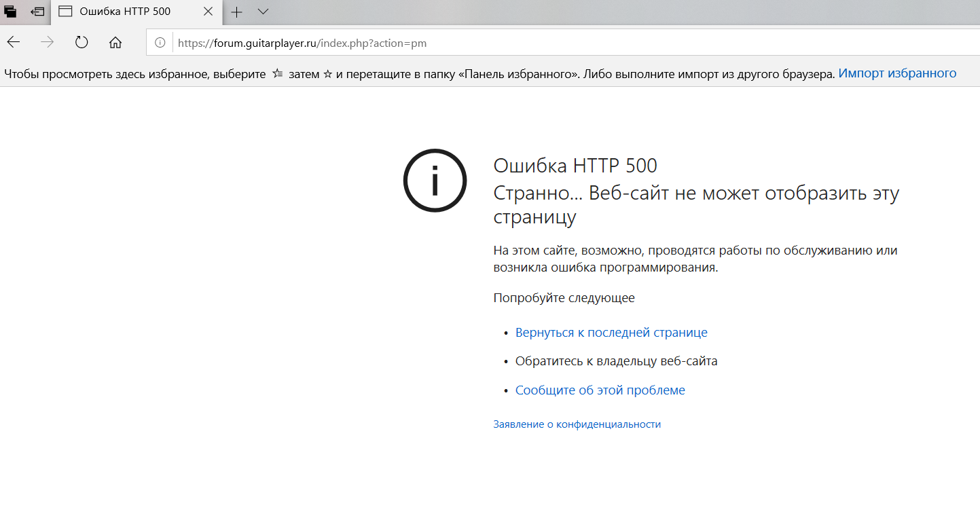This screenshot has width=980, height=516.
Task: Click the large info circle icon
Action: [435, 181]
